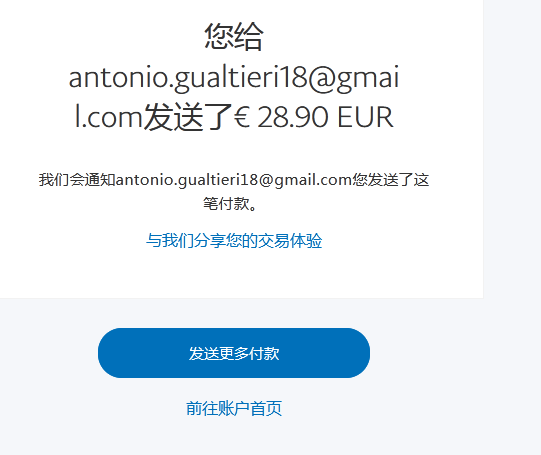This screenshot has height=455, width=541.
Task: Click the 发送更多付款 button
Action: 234,353
